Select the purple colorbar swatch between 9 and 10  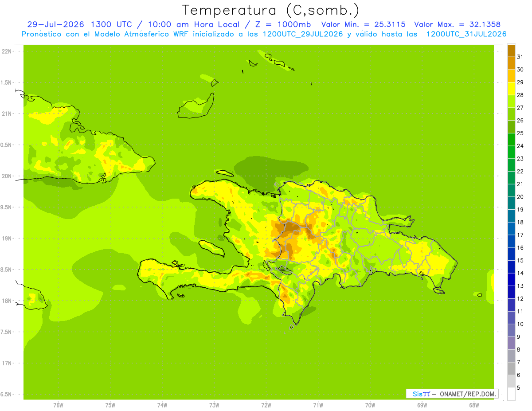tap(511, 330)
